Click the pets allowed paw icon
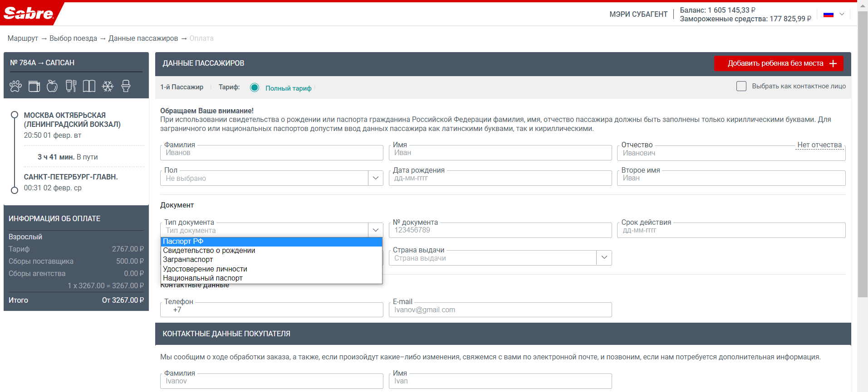The height and width of the screenshot is (392, 868). [16, 86]
